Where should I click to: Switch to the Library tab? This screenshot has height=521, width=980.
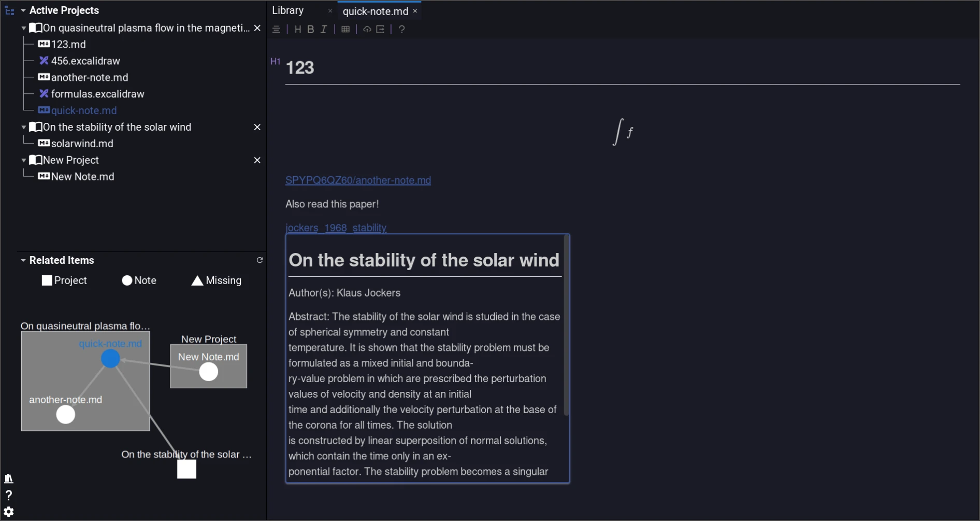[288, 10]
